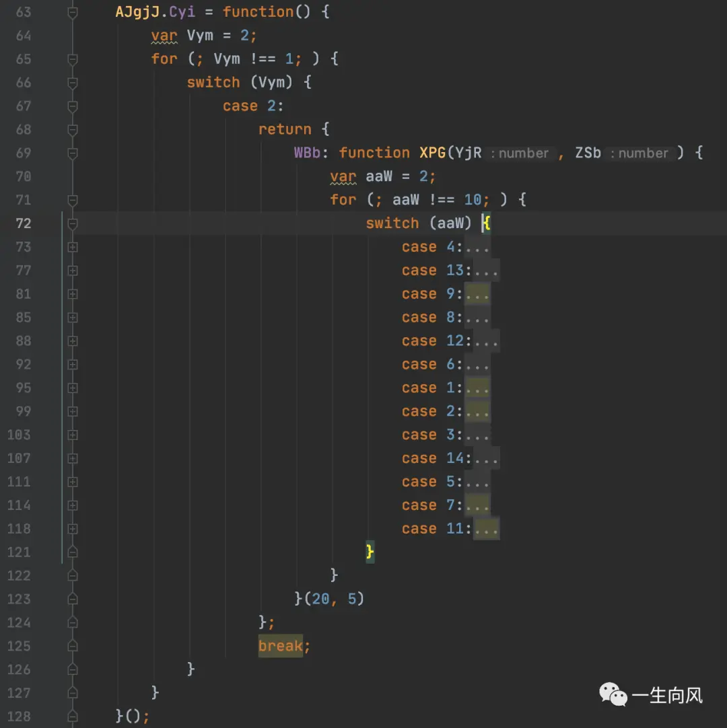Click the highlighted break keyword on line 125
The height and width of the screenshot is (728, 727).
[281, 647]
